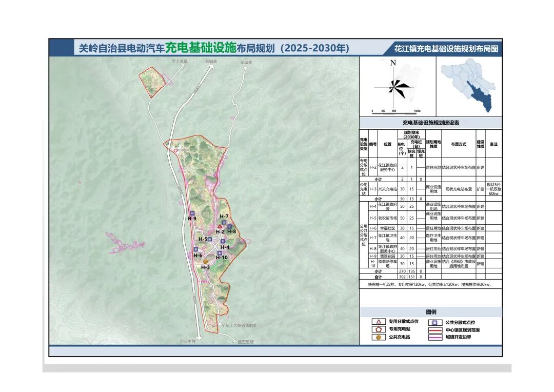Image resolution: width=554 pixels, height=392 pixels.
Task: Click the H-8 square marker on the map
Action: click(x=230, y=227)
